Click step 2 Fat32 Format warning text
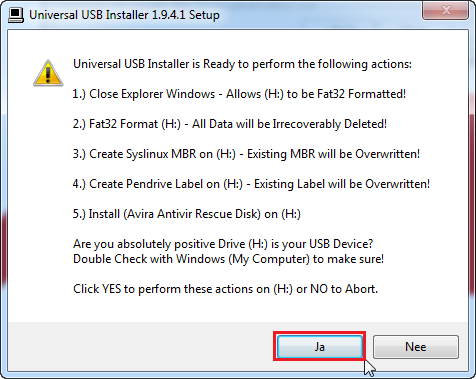Image resolution: width=476 pixels, height=379 pixels. tap(230, 124)
